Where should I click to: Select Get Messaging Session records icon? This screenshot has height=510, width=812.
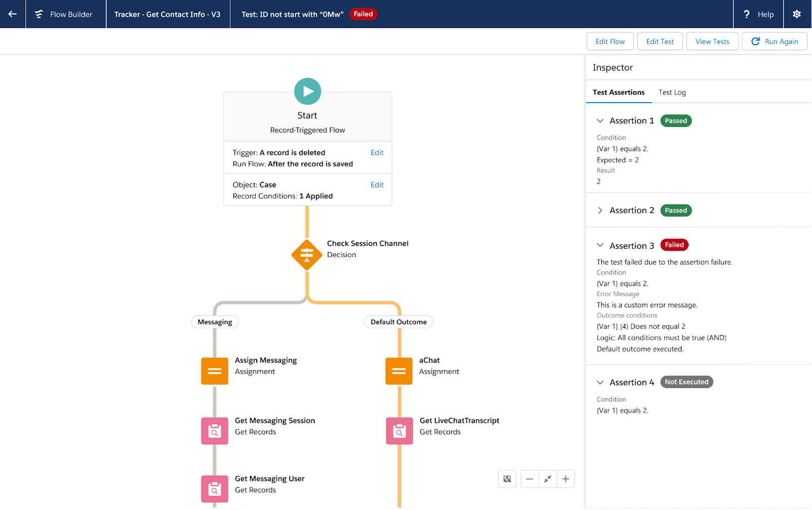pos(215,431)
